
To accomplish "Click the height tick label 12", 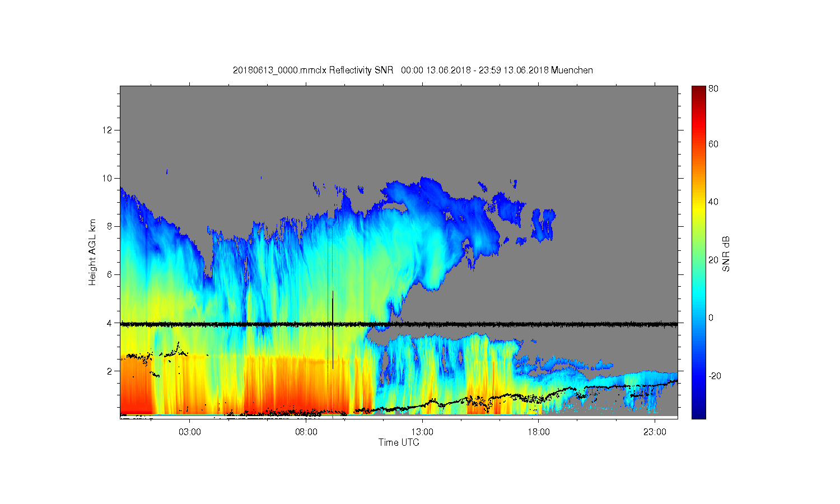I will tap(108, 130).
